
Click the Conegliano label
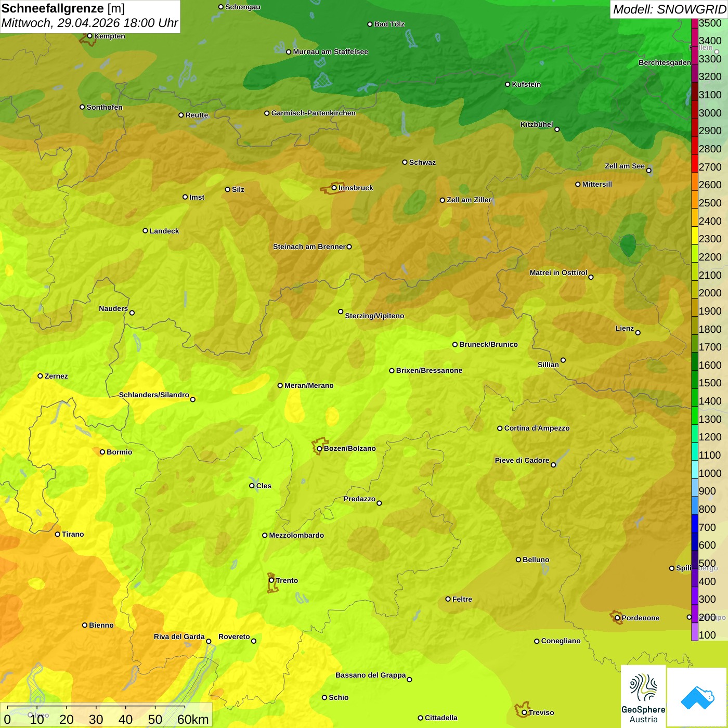[561, 641]
